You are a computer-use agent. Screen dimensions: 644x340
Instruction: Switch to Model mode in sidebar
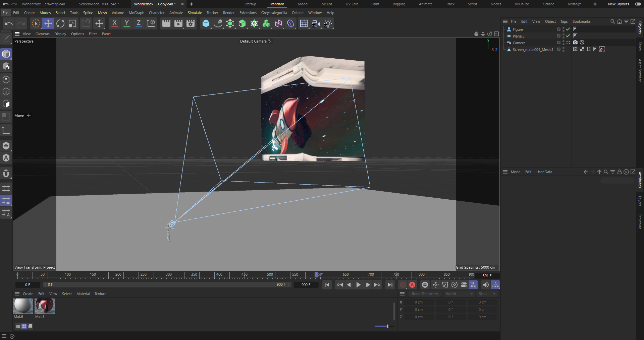[x=6, y=54]
